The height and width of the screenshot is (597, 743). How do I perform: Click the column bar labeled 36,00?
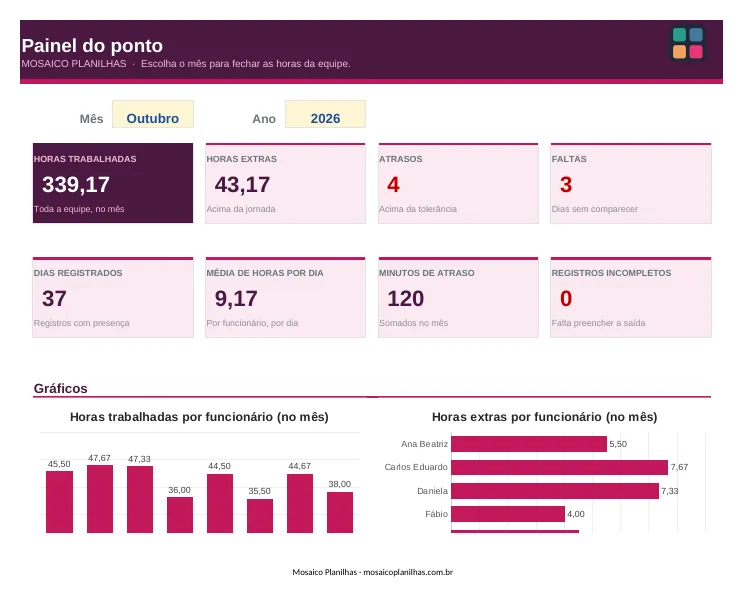click(x=180, y=515)
